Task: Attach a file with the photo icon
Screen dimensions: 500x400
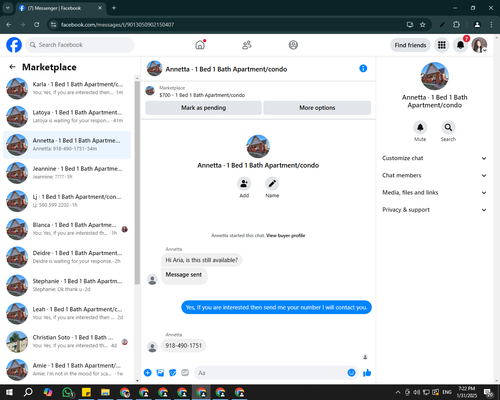Action: pos(160,373)
